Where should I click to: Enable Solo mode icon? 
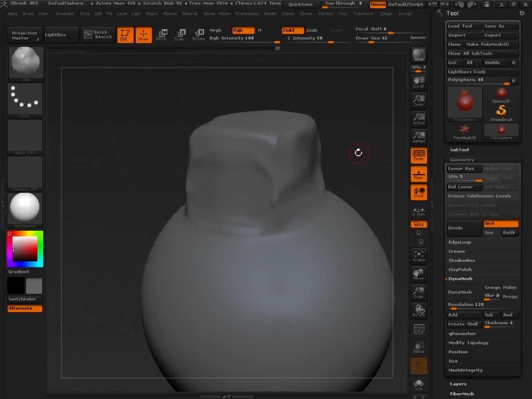(419, 385)
